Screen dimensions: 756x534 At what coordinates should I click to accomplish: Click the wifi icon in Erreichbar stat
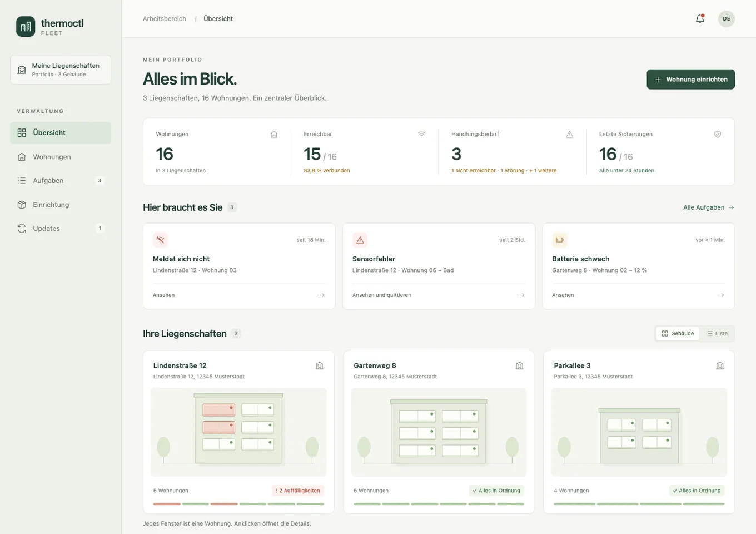click(x=422, y=134)
